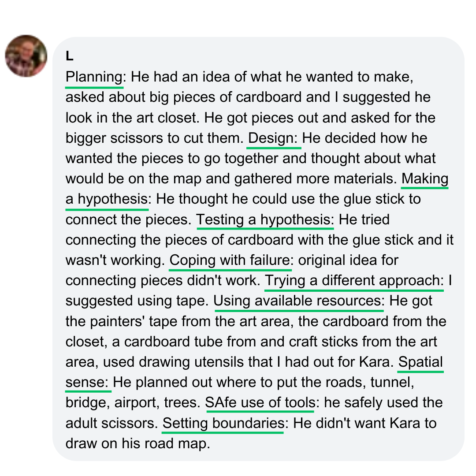Click "Trying a different approach" underlined text
The image size is (476, 476).
(353, 281)
